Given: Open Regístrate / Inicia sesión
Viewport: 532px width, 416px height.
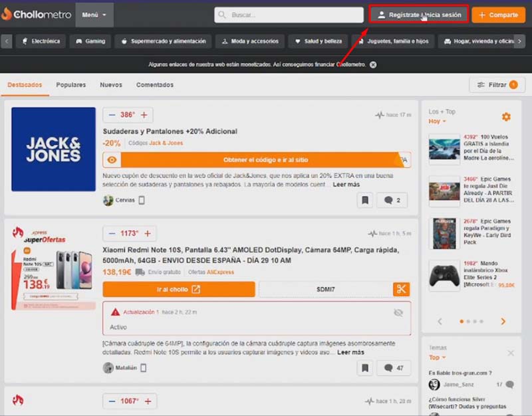Looking at the screenshot, I should point(419,15).
